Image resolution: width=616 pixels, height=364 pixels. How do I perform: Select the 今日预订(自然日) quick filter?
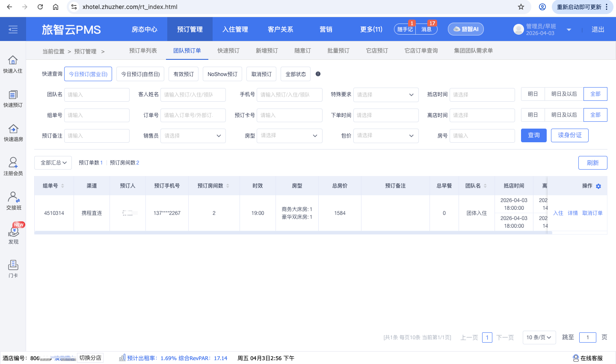click(140, 74)
